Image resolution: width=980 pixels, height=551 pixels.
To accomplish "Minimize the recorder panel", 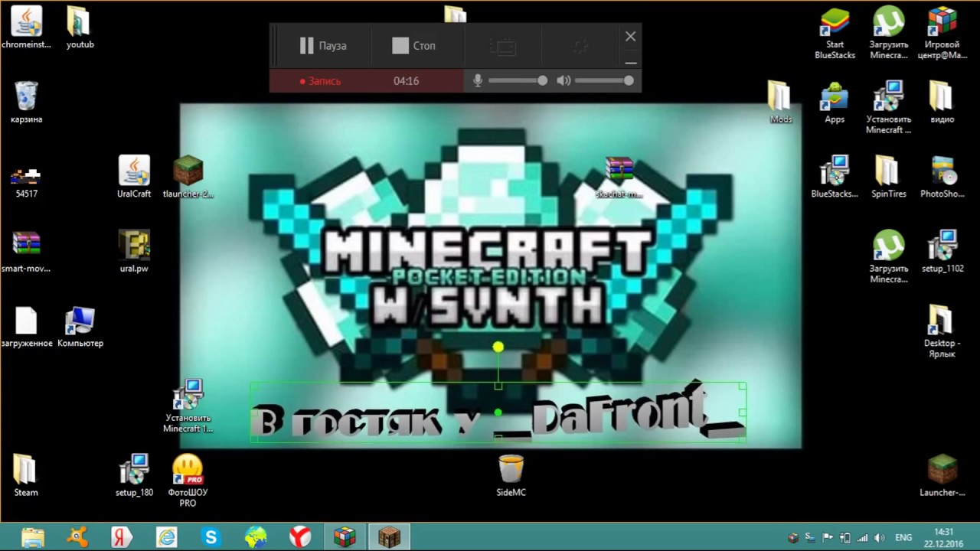I will tap(630, 63).
